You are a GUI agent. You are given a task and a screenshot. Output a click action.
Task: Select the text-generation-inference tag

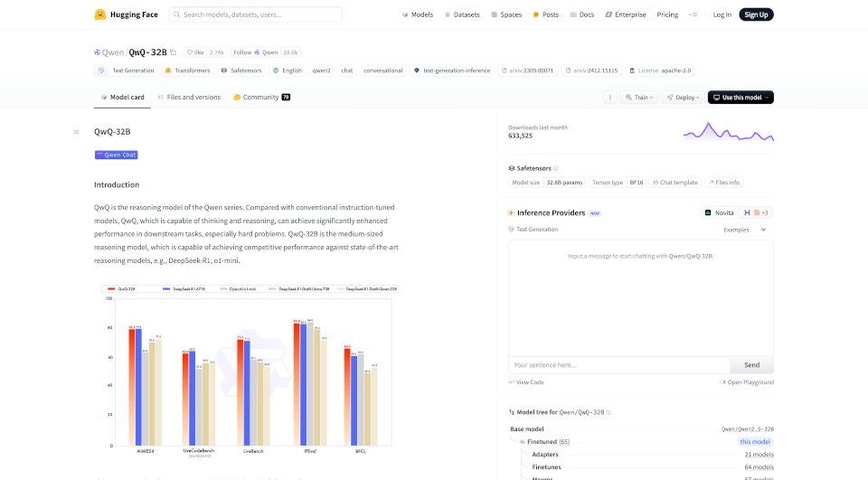click(452, 71)
